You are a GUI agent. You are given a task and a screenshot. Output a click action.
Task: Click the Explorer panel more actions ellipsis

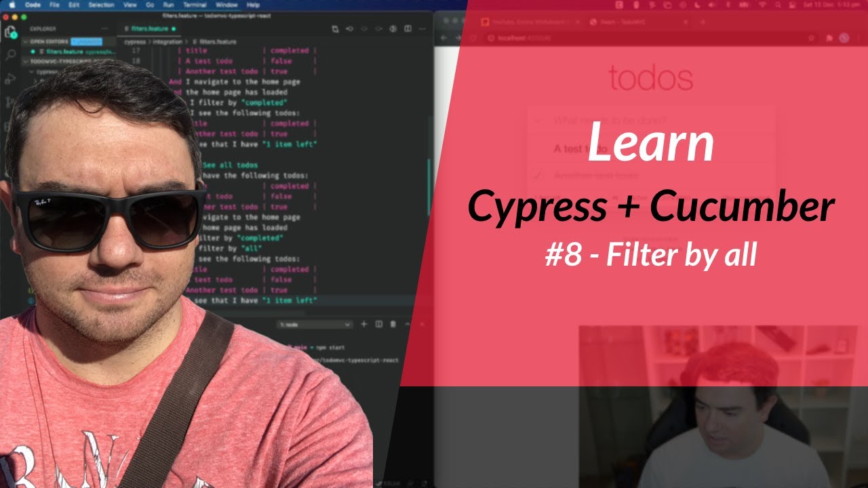(x=104, y=29)
